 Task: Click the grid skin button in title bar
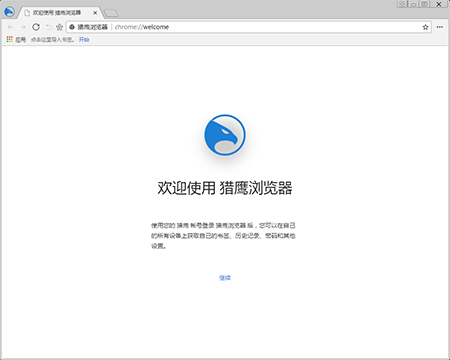(402, 4)
